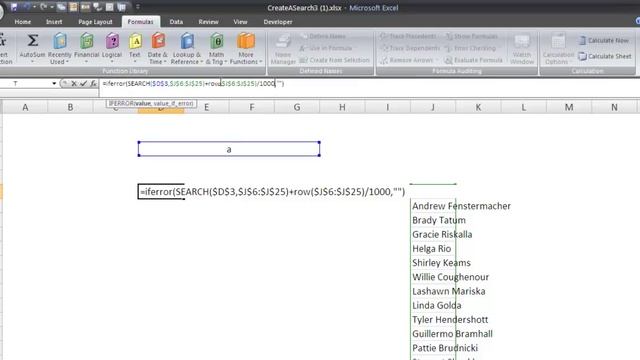Click Create from Selection
640x360 pixels.
click(334, 60)
